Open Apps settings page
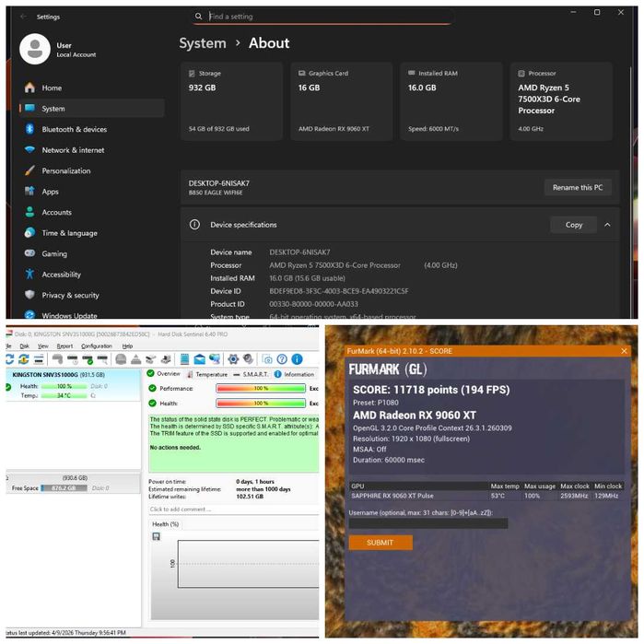Screen dimensions: 644x644 (x=91, y=192)
